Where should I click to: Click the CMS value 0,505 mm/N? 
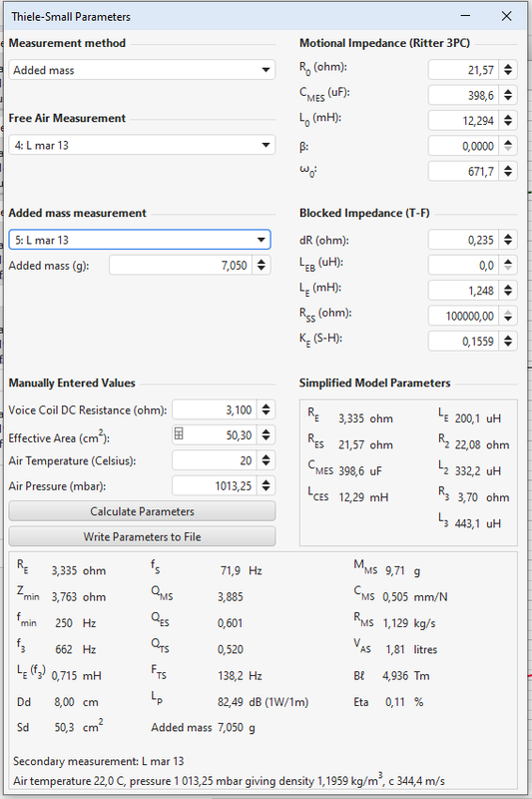415,596
